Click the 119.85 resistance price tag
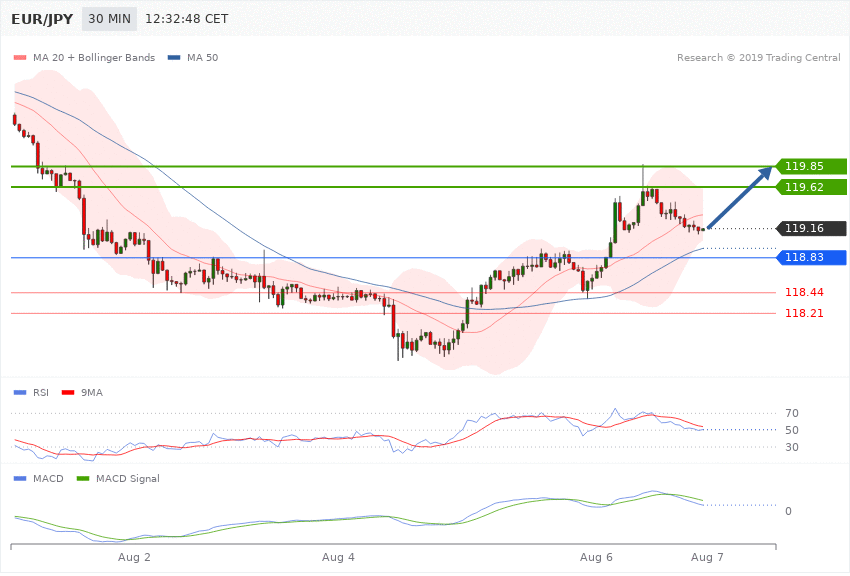 point(811,166)
